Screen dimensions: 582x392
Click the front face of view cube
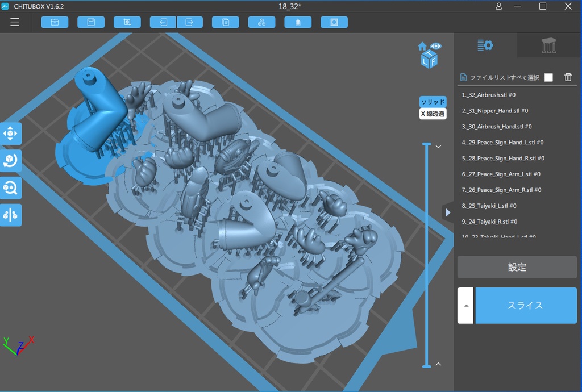click(433, 62)
